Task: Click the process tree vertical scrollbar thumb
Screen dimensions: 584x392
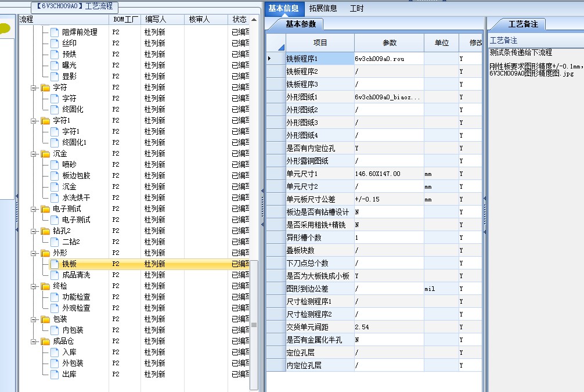Action: (x=254, y=325)
